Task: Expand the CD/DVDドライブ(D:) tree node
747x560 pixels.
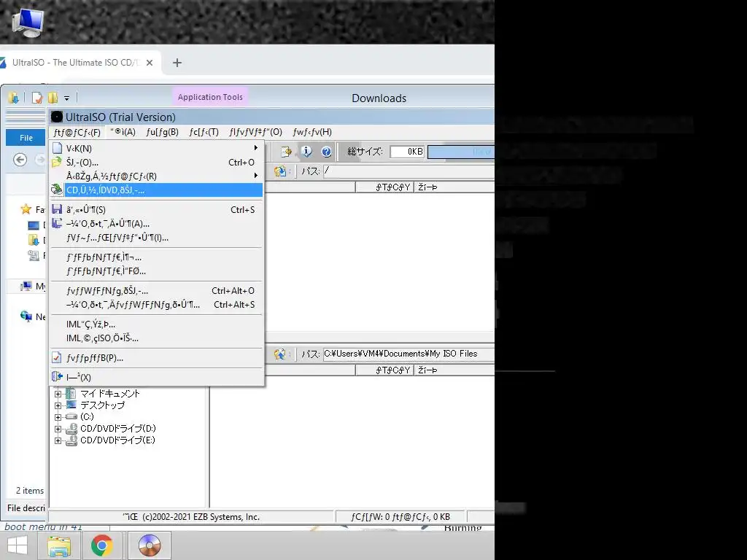Action: pyautogui.click(x=58, y=429)
